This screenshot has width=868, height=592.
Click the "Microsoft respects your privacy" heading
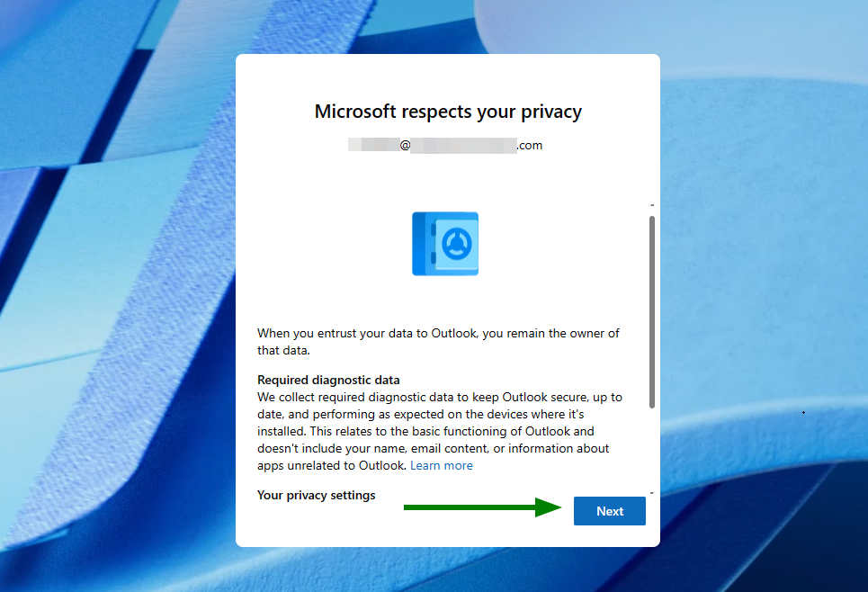point(448,112)
